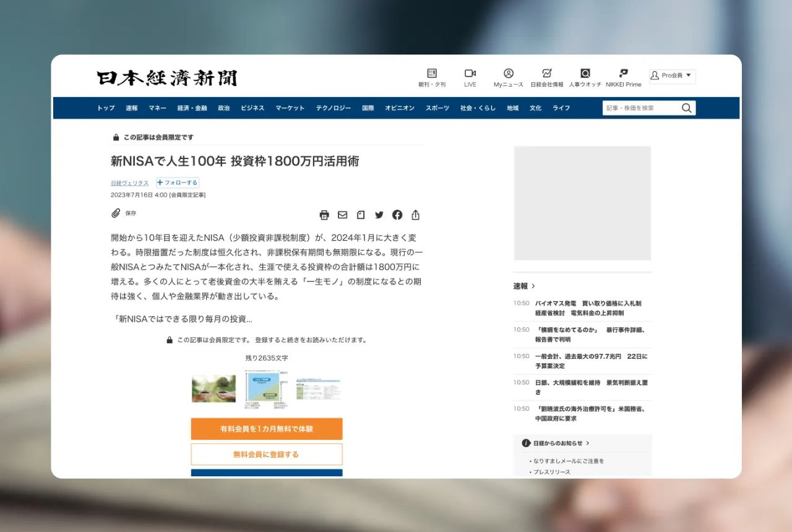Select the 政治 navigation item

click(x=224, y=108)
